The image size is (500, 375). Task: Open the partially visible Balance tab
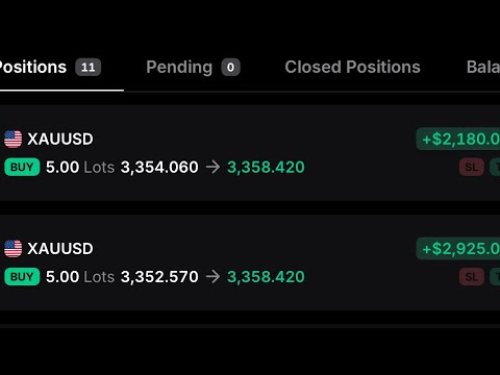tap(483, 67)
